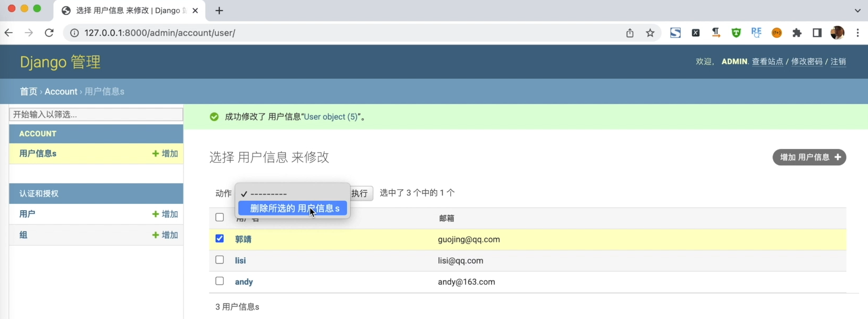Go back to the previous page
Screen dimensions: 868x319
pyautogui.click(x=8, y=33)
